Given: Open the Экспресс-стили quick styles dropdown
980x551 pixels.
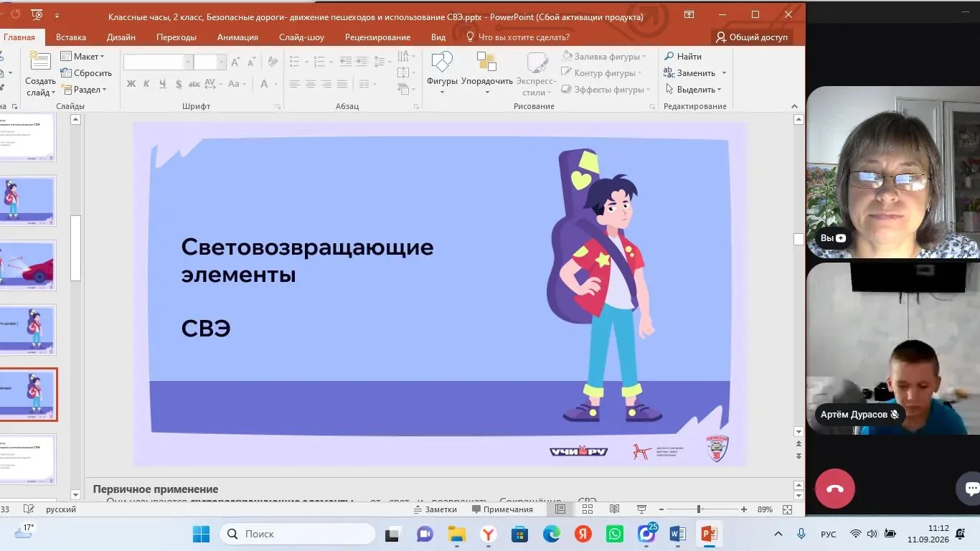Looking at the screenshot, I should (x=536, y=73).
